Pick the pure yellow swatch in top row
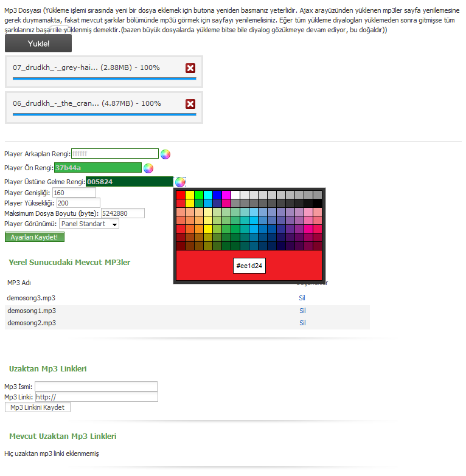This screenshot has width=466, height=476. (190, 195)
